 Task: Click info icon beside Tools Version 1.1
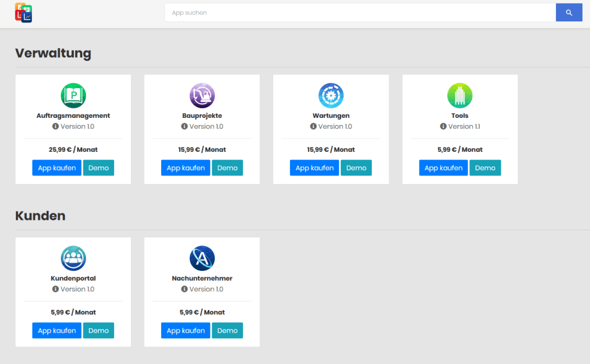443,127
